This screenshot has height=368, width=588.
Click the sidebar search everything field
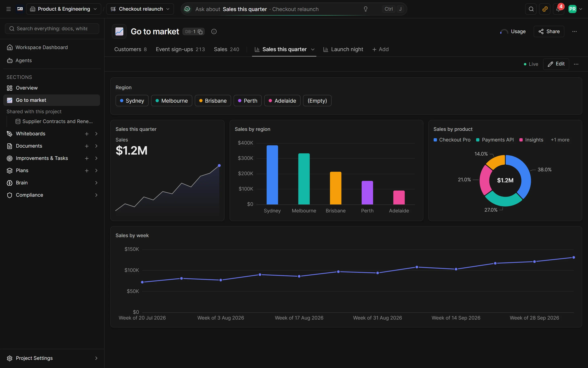pos(52,29)
